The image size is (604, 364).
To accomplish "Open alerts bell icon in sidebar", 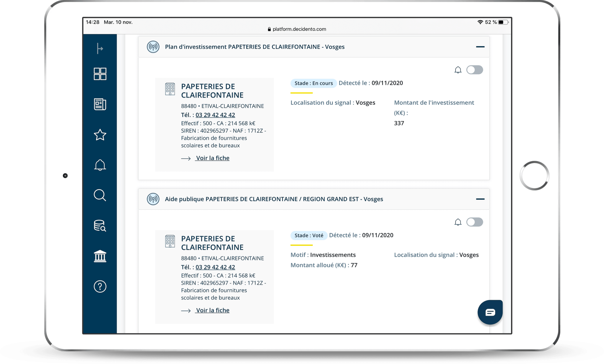I will click(100, 165).
